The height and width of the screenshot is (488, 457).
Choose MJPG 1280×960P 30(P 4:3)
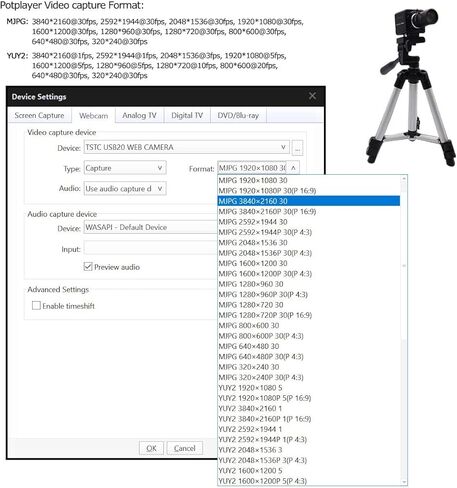309,294
